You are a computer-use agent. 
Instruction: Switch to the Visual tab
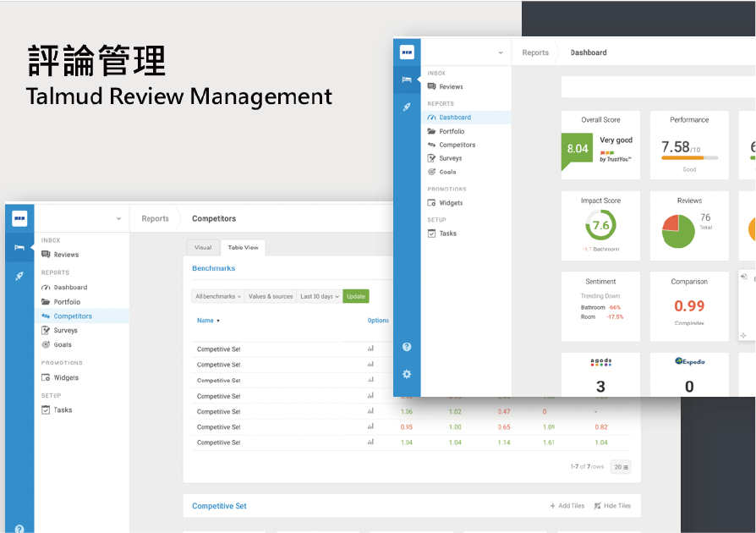(x=203, y=247)
